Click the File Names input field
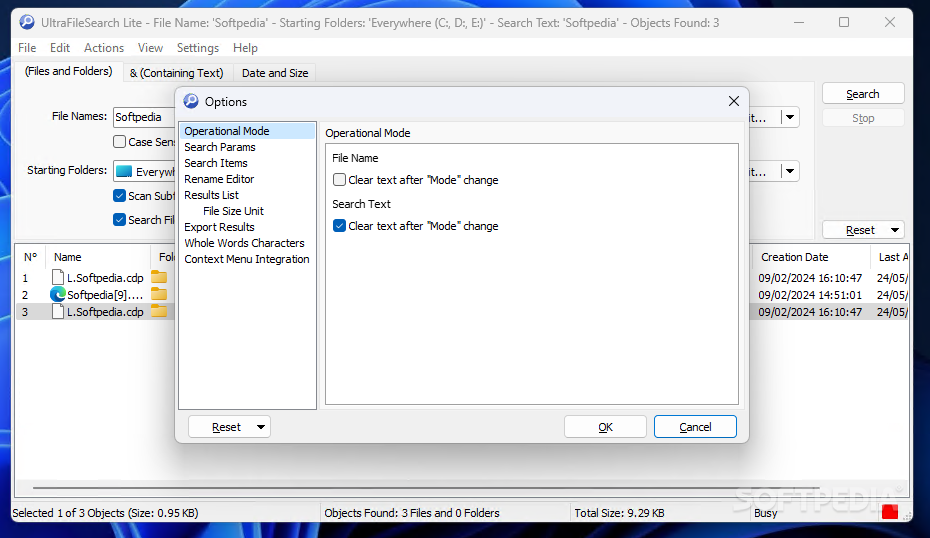Image resolution: width=930 pixels, height=538 pixels. tap(144, 117)
